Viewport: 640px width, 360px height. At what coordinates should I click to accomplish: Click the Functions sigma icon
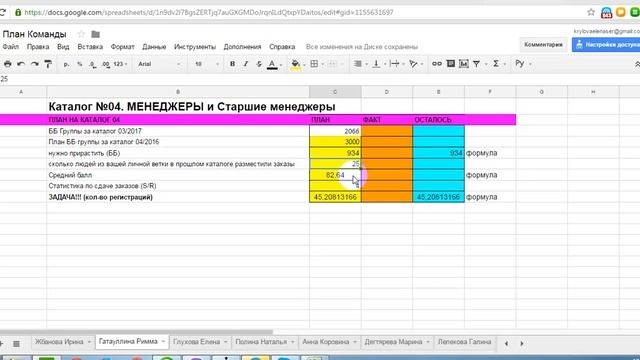click(496, 64)
